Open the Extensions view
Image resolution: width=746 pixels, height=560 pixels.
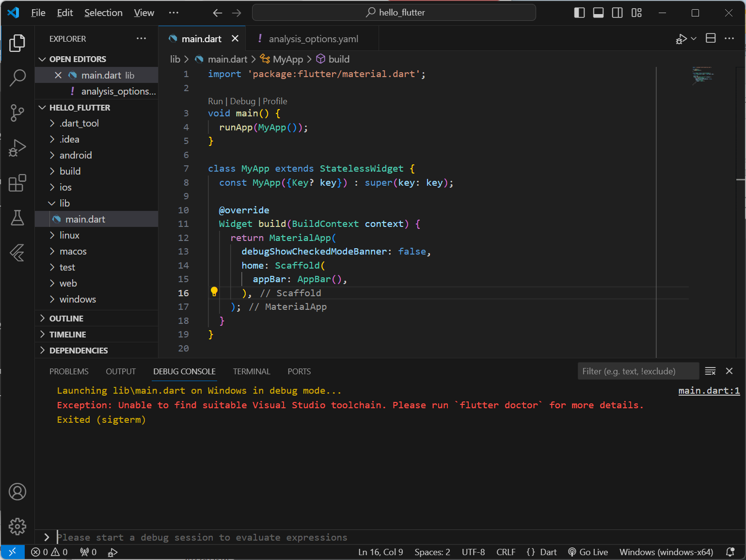[x=17, y=183]
